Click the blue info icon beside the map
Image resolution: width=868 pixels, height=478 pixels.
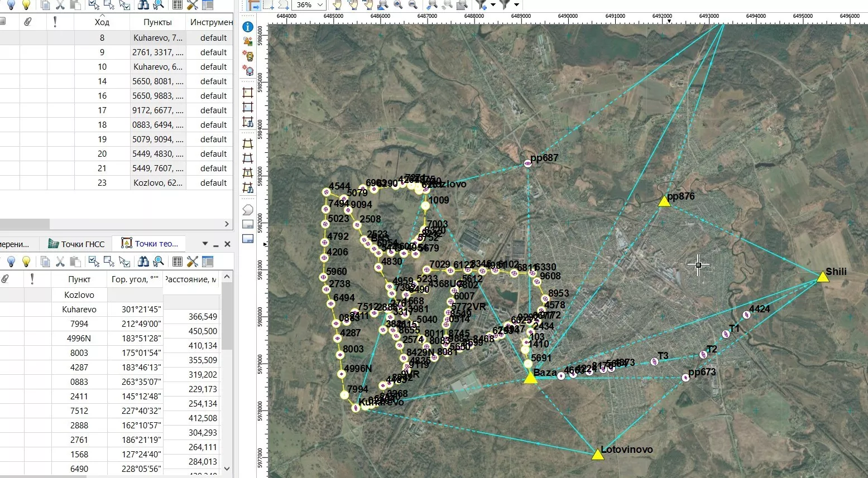[x=248, y=27]
